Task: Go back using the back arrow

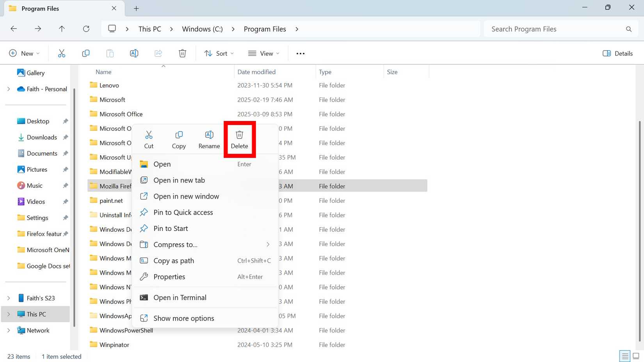Action: pyautogui.click(x=14, y=28)
